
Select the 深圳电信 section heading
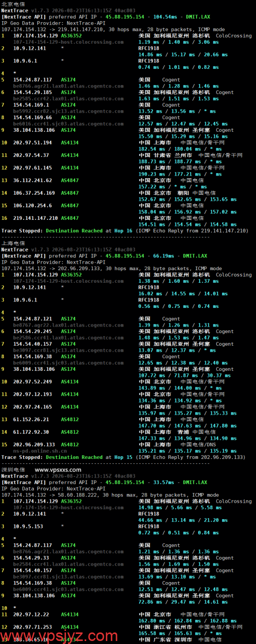[13, 469]
